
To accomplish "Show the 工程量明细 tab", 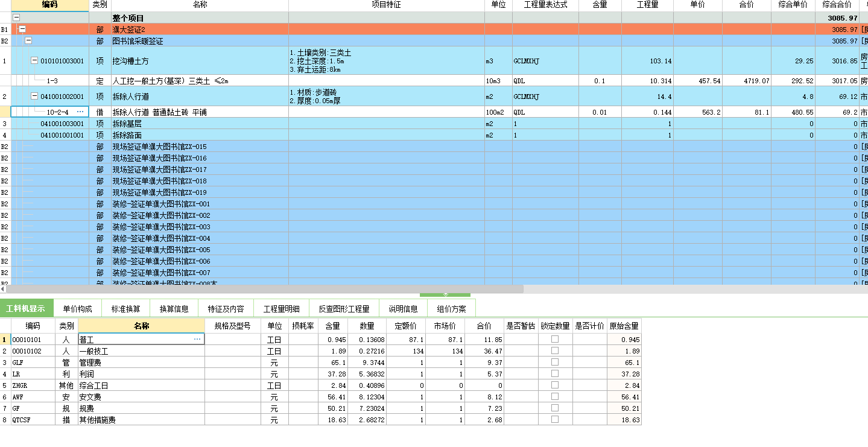I will coord(281,308).
